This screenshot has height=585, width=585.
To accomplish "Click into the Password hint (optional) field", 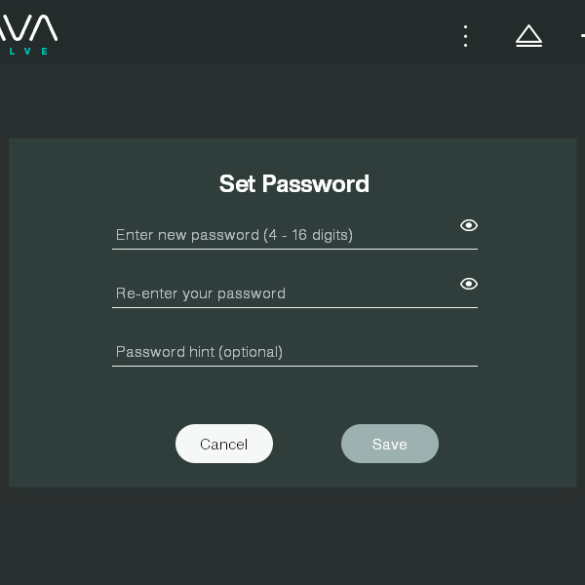I will [295, 352].
